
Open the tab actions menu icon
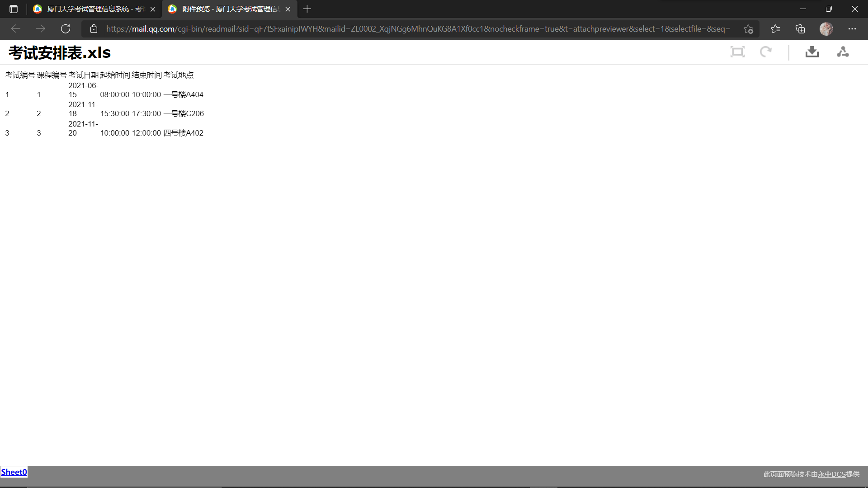(x=14, y=9)
